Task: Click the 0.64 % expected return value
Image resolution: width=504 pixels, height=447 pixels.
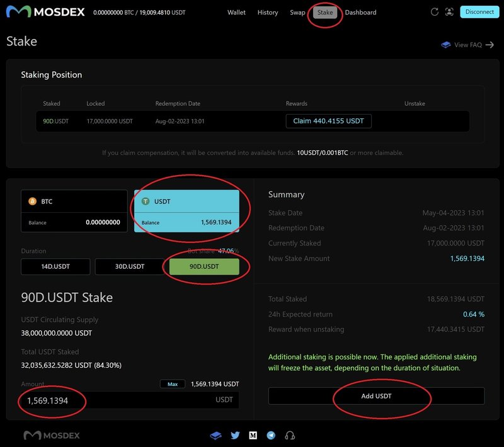Action: [x=474, y=314]
